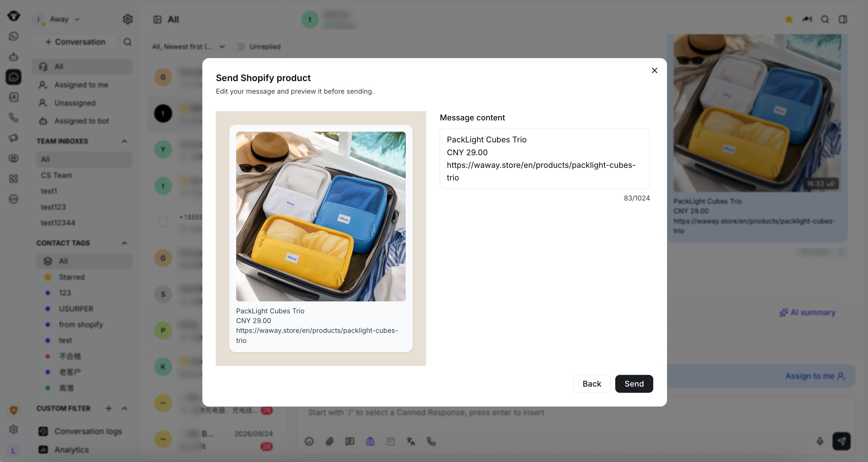Tick the checkbox beside +18888 conversation
Viewport: 868px width, 462px height.
click(163, 222)
